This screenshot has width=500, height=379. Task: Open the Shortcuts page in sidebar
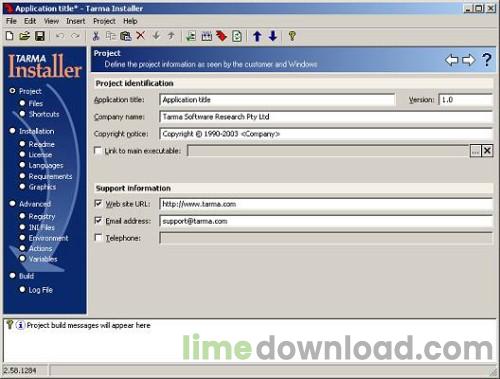[44, 114]
